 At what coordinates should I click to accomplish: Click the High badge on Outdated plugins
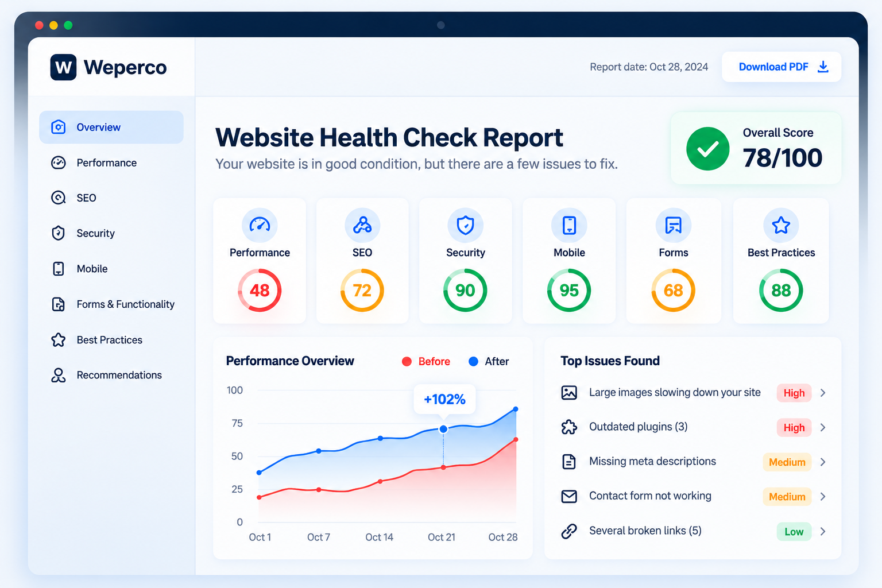(x=794, y=428)
